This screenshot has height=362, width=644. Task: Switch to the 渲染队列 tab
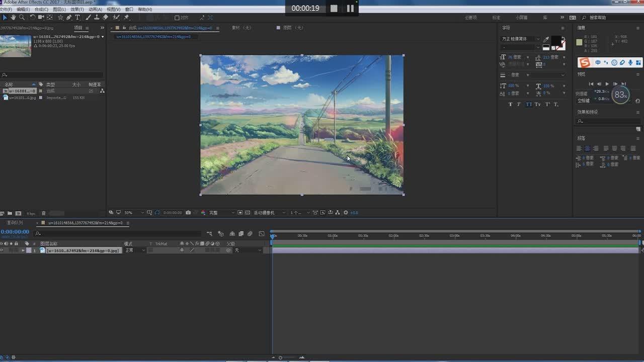(x=15, y=223)
